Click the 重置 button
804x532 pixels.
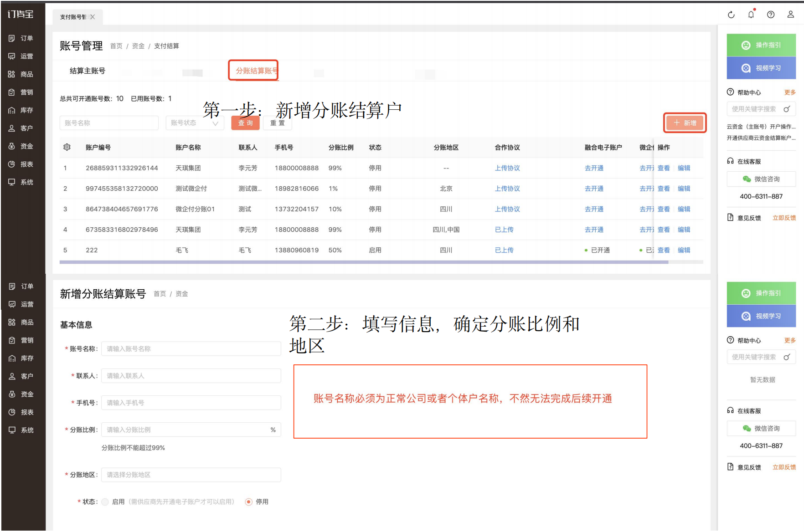click(x=278, y=123)
